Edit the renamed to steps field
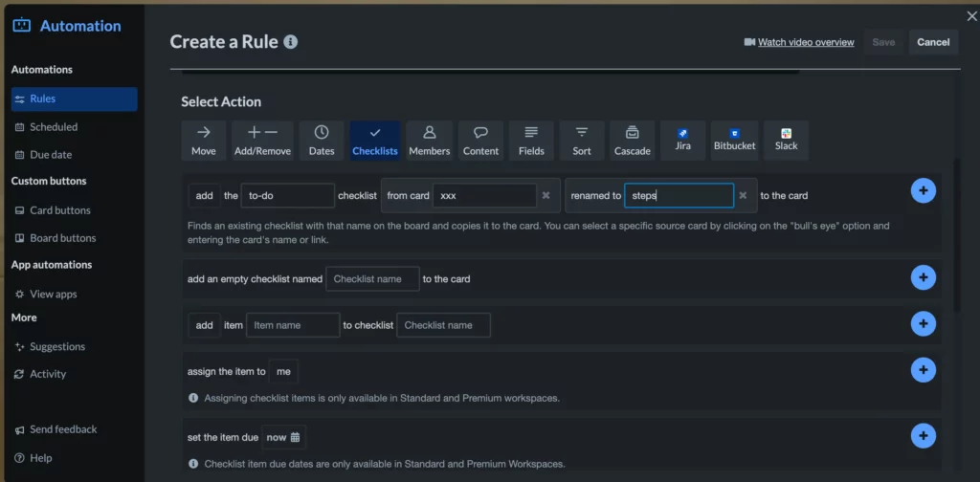This screenshot has height=482, width=980. [679, 195]
